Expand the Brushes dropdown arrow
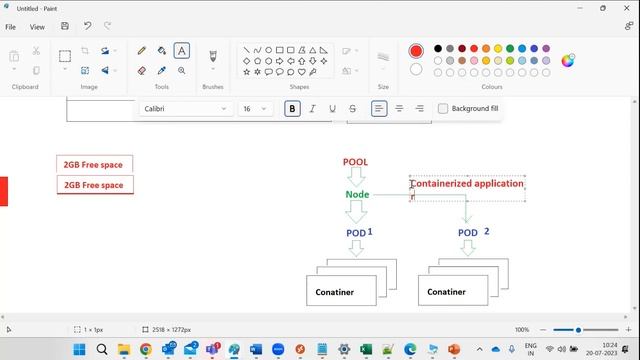 (213, 69)
